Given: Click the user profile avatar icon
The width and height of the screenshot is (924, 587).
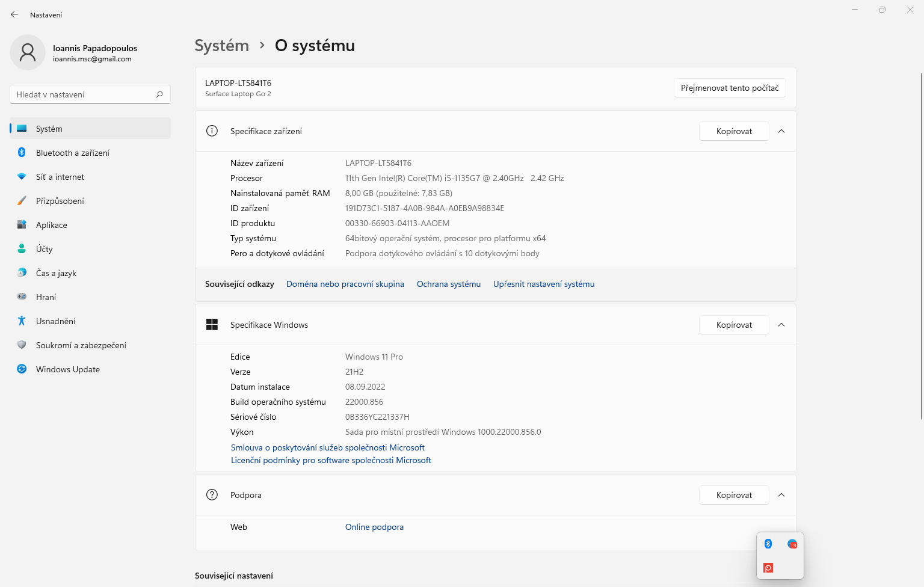Looking at the screenshot, I should pyautogui.click(x=28, y=52).
